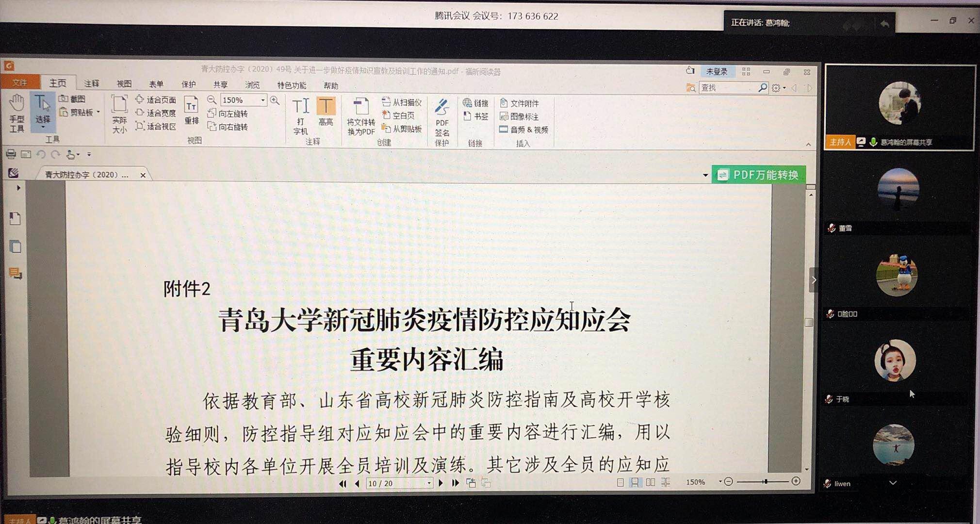Collapse the ribbon with the up chevron
This screenshot has height=524, width=980.
click(808, 144)
